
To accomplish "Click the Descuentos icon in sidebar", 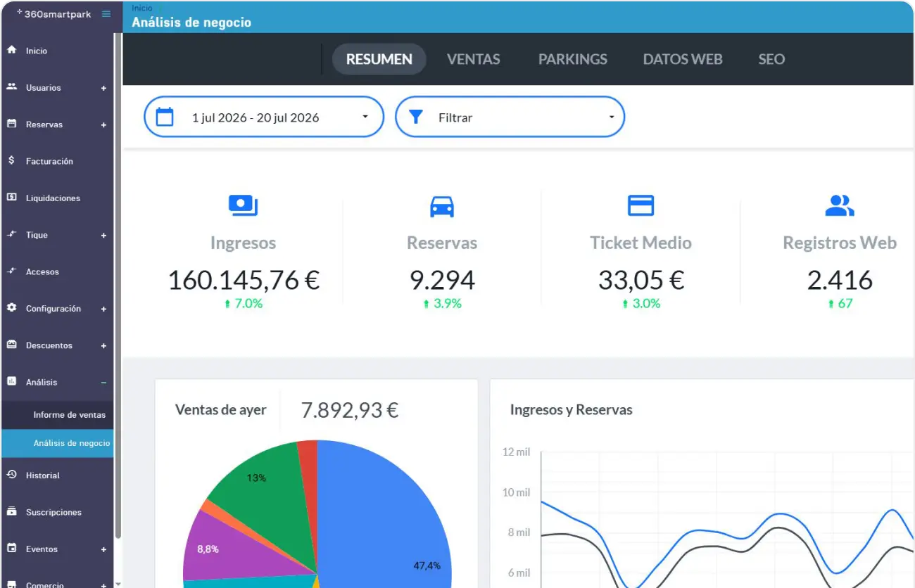I will tap(11, 345).
